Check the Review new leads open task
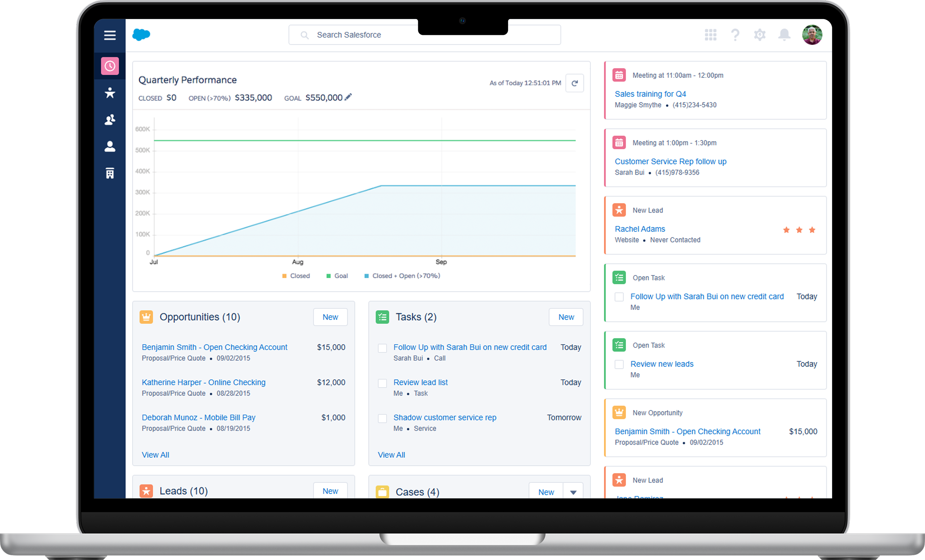925x560 pixels. pyautogui.click(x=619, y=364)
